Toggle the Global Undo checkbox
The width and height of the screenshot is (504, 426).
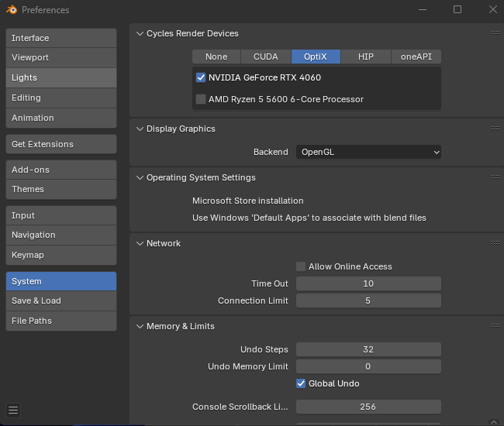coord(301,383)
